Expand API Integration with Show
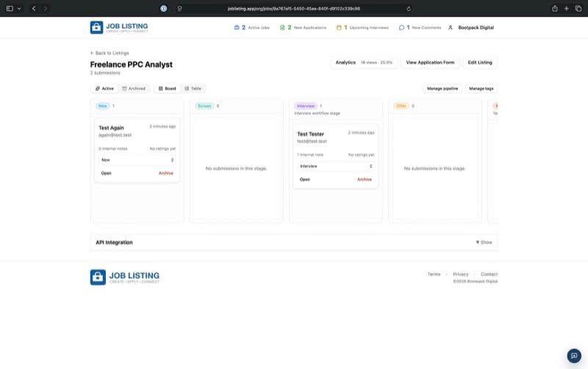The height and width of the screenshot is (369, 588). tap(484, 243)
